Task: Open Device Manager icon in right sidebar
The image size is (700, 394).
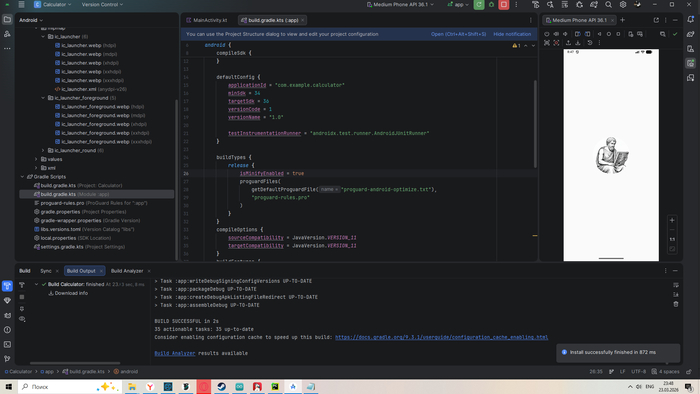Action: pos(691,49)
